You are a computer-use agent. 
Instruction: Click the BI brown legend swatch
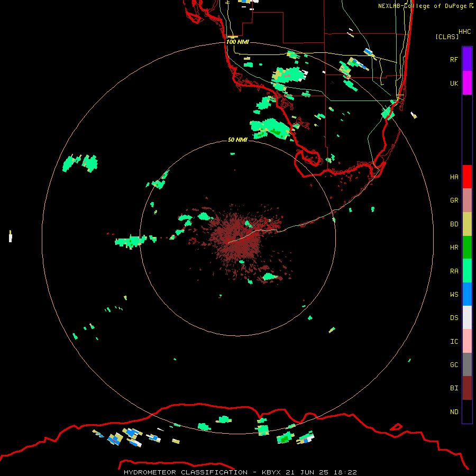pyautogui.click(x=467, y=388)
